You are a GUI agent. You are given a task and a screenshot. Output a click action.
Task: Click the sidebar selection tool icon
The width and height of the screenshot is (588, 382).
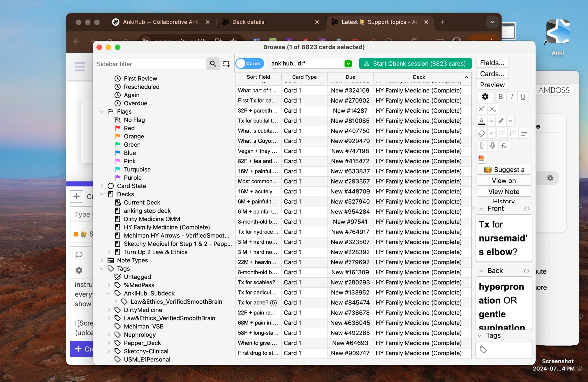pyautogui.click(x=226, y=64)
